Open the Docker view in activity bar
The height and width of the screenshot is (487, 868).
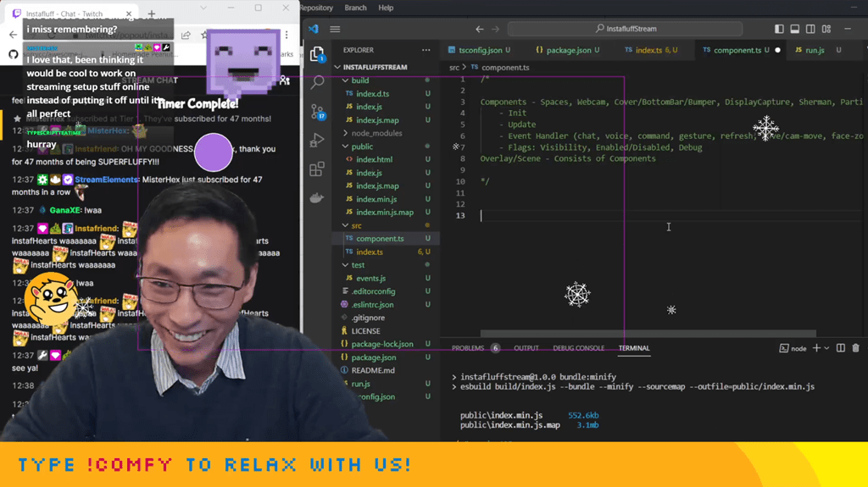317,197
